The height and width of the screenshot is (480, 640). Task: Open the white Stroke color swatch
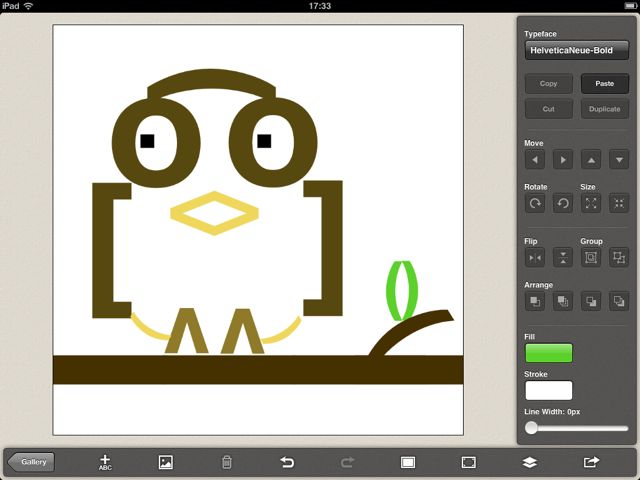549,391
